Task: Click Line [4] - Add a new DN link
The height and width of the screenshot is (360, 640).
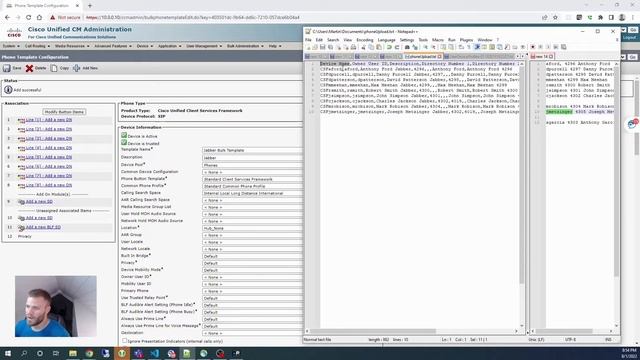Action: coord(49,148)
